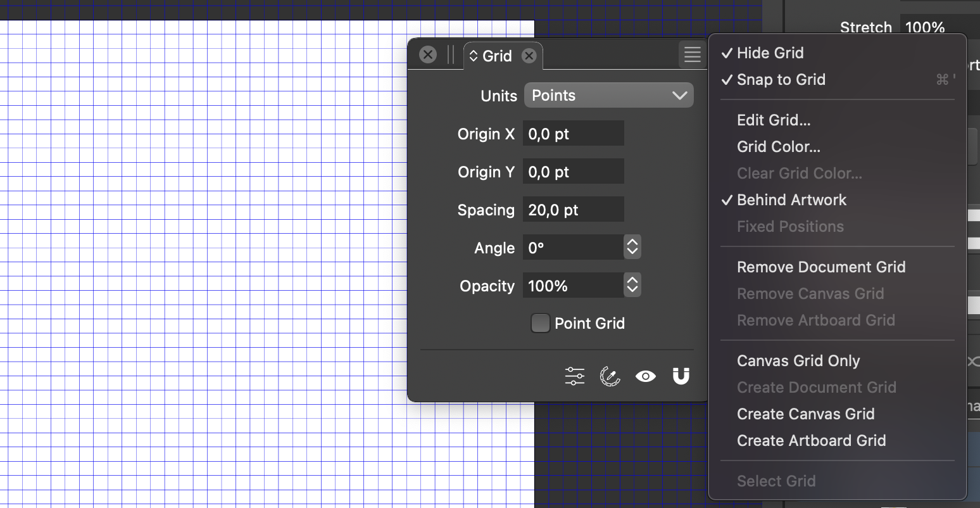This screenshot has width=980, height=508.
Task: Select Remove Document Grid
Action: coord(821,267)
